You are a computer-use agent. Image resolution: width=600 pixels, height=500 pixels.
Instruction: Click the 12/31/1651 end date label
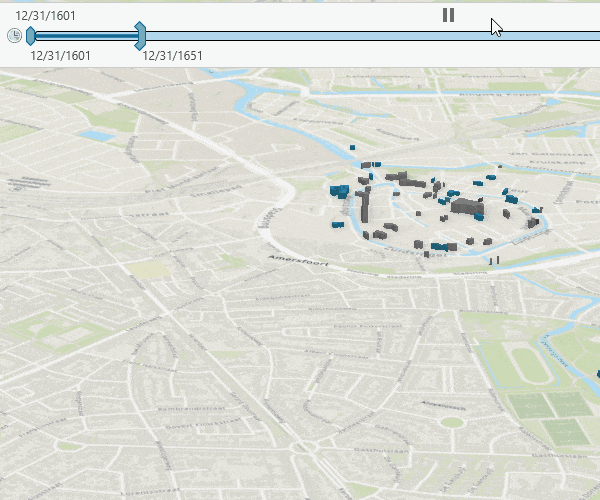pos(173,56)
